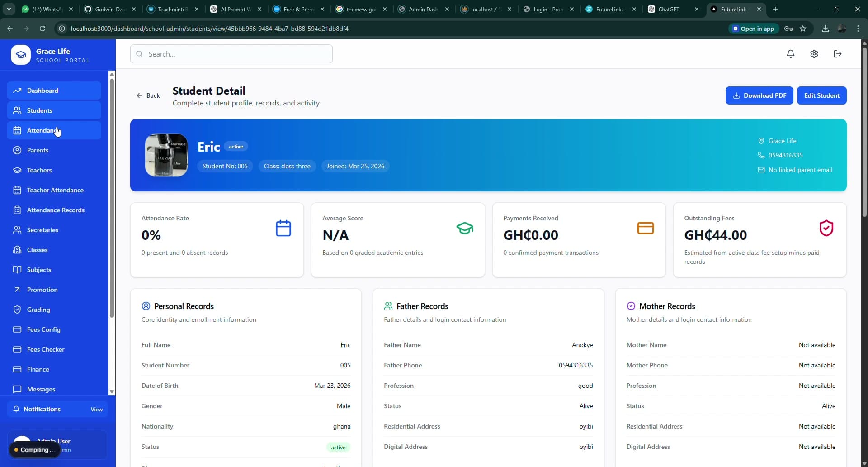868x467 pixels.
Task: Click the Download PDF button
Action: pos(759,95)
